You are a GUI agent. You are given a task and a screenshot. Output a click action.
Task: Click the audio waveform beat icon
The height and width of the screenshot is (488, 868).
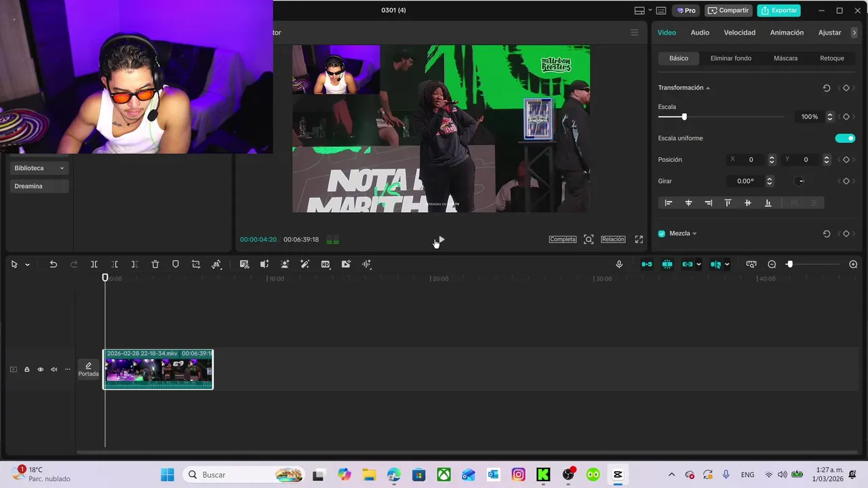click(x=367, y=264)
